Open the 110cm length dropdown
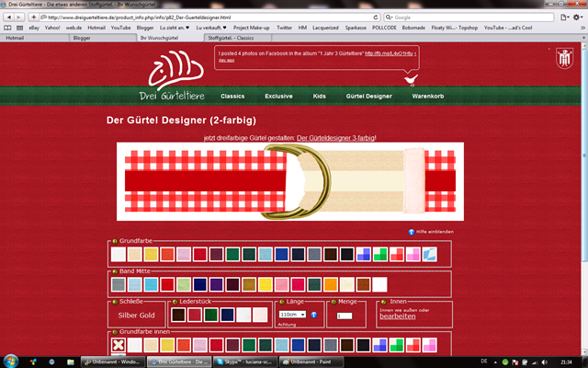The height and width of the screenshot is (368, 588). 292,315
